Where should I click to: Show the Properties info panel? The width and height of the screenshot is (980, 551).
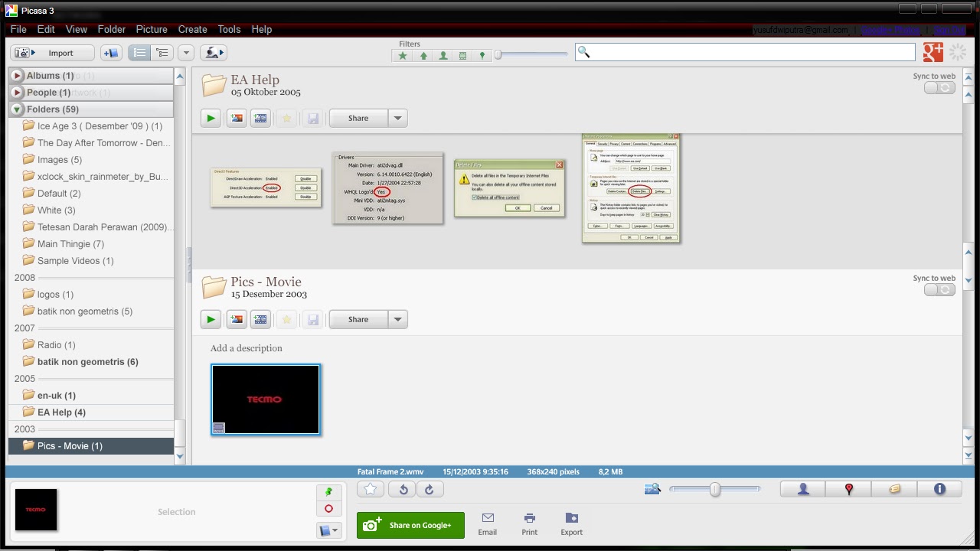pyautogui.click(x=939, y=489)
